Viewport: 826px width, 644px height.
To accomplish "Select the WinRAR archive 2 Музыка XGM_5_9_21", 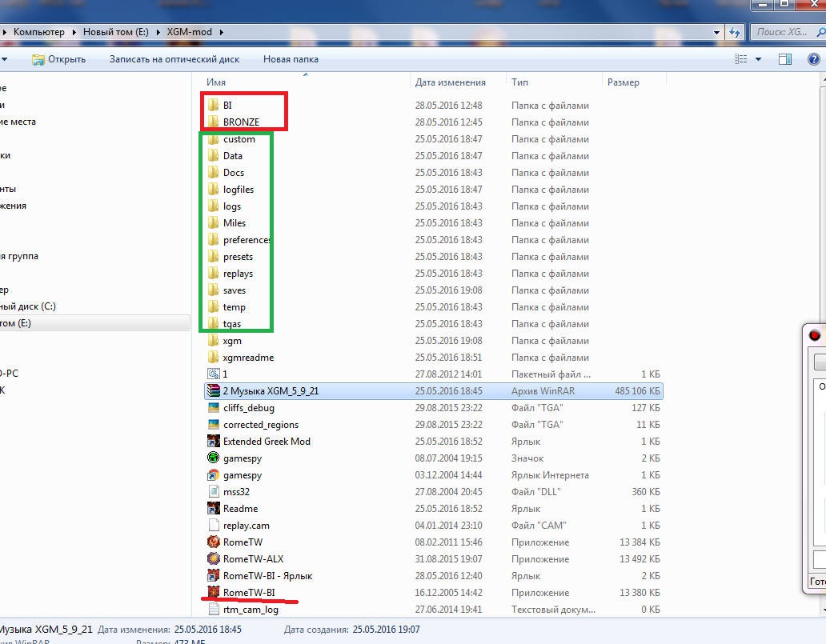I will click(434, 390).
